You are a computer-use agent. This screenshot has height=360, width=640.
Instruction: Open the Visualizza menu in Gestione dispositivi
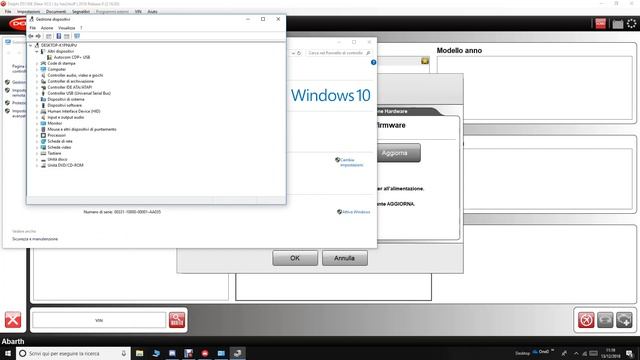point(67,28)
